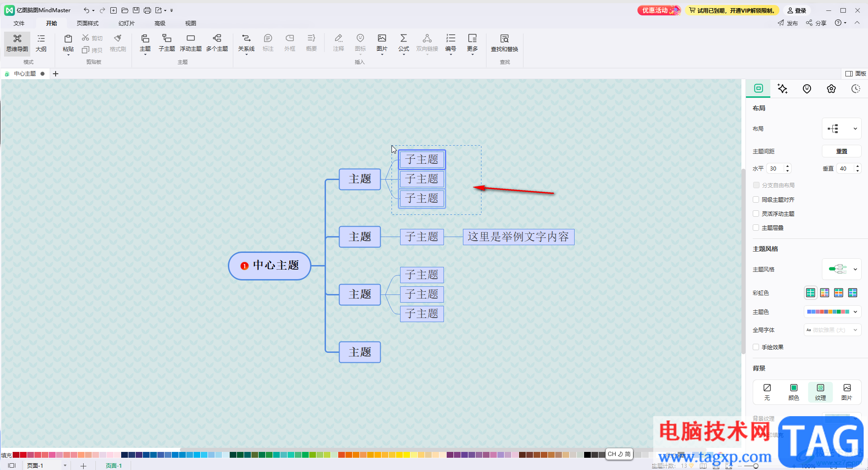The image size is (868, 470).
Task: Enable topic overlap (主题层叠)
Action: click(756, 228)
